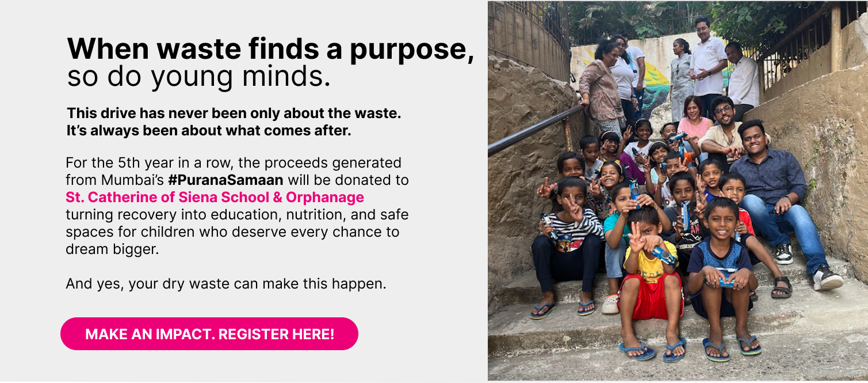The image size is (868, 383).
Task: Click the Make an Impact Register Here button
Action: click(209, 334)
